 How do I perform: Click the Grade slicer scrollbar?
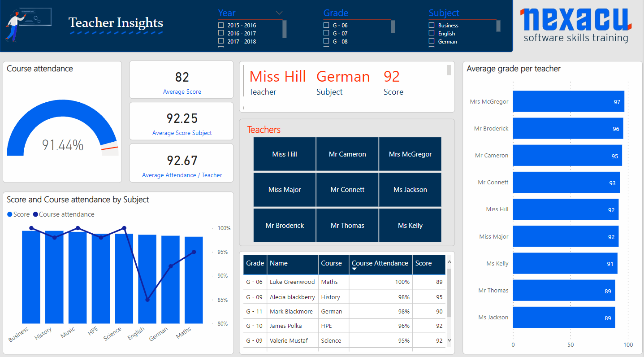click(393, 27)
